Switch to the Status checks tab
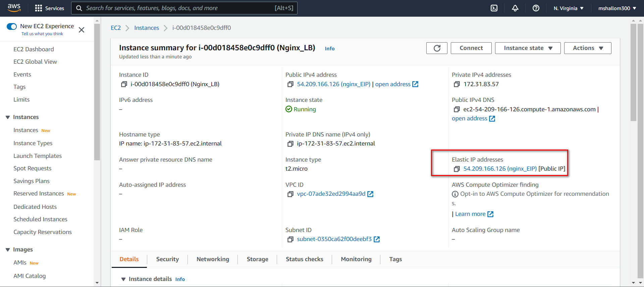 pyautogui.click(x=304, y=259)
